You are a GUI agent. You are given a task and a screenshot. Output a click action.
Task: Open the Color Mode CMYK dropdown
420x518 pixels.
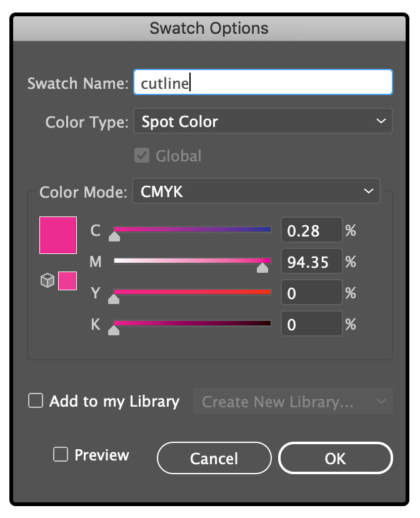click(x=256, y=191)
